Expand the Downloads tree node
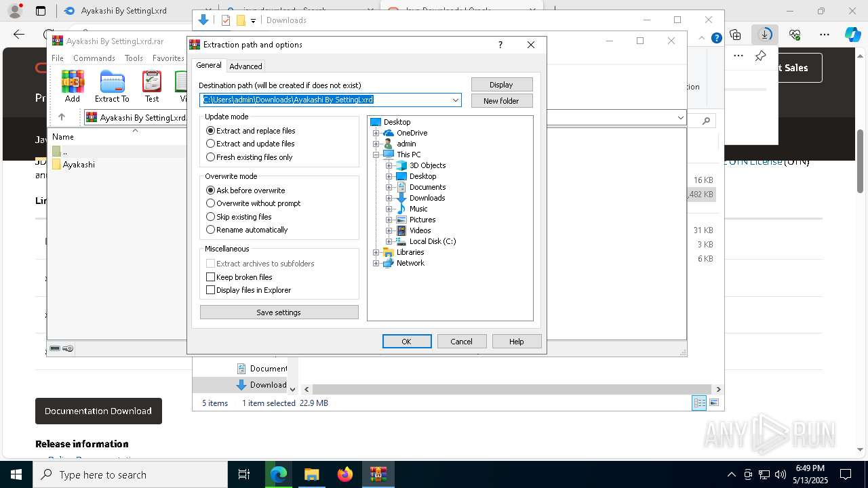Screen dimensions: 868x488 (389, 198)
